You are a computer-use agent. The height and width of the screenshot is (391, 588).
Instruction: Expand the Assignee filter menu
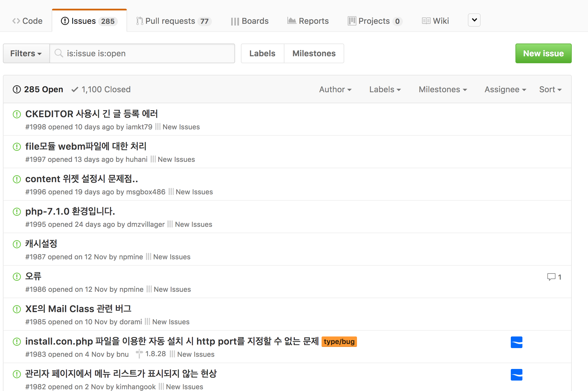pos(505,89)
